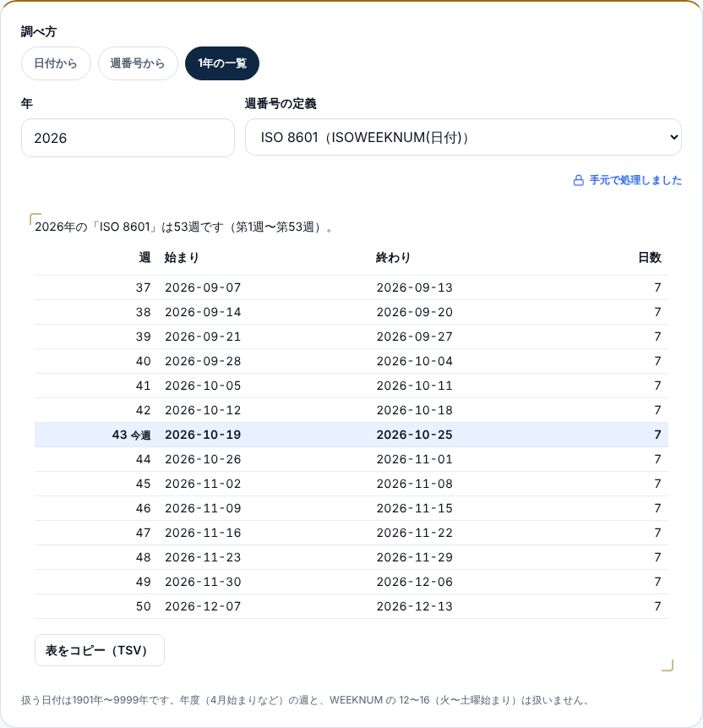Click end date 2026-11-22
Screen dimensions: 703x728
[414, 533]
